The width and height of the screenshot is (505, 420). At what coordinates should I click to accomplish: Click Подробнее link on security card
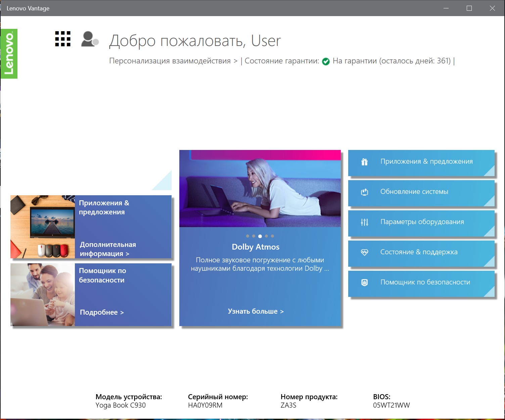pyautogui.click(x=102, y=312)
